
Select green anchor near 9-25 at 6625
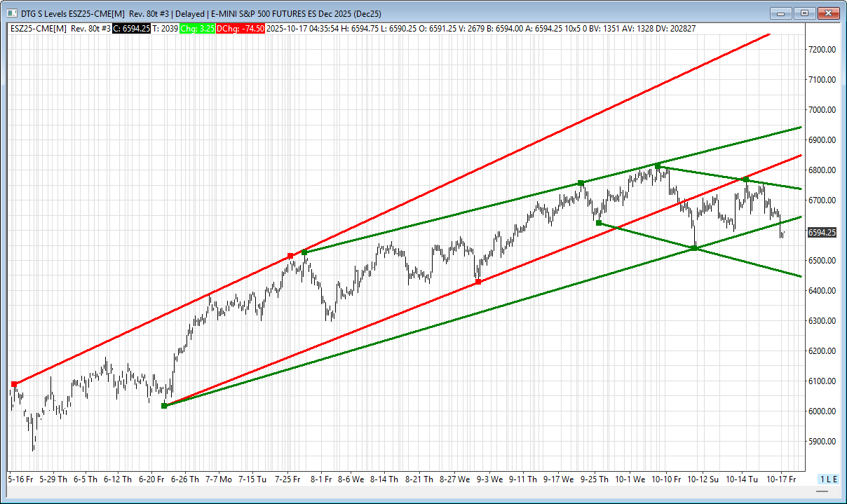click(598, 223)
